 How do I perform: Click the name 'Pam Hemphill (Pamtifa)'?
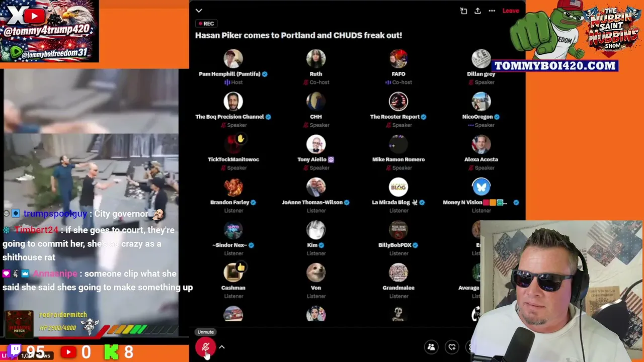229,74
